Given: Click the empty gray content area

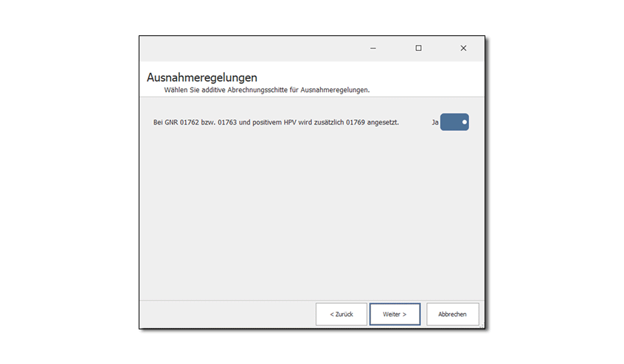Looking at the screenshot, I should click(x=310, y=214).
